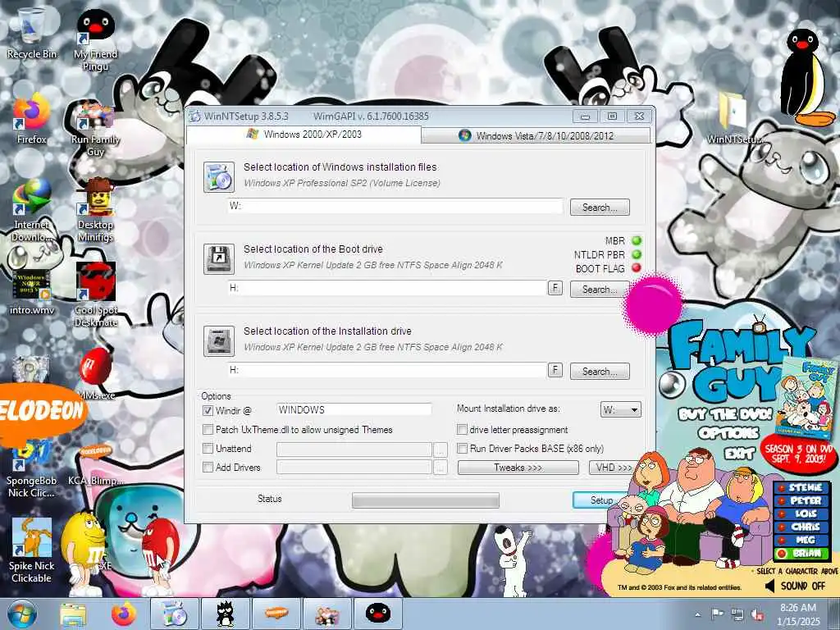This screenshot has height=630, width=840.
Task: Click the BOOT FLAG red status light
Action: 637,268
